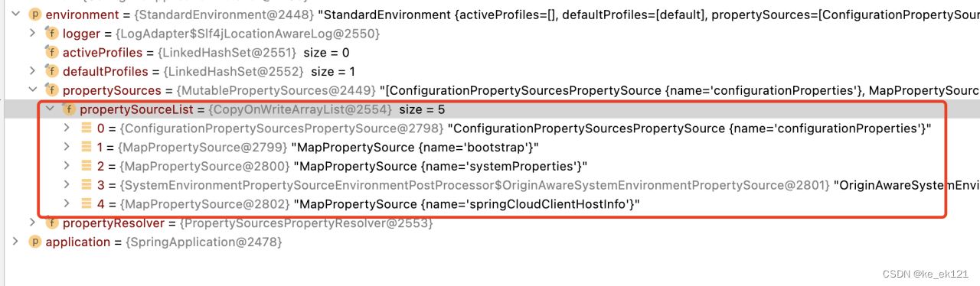Image resolution: width=980 pixels, height=286 pixels.
Task: Click the application parameter icon
Action: [34, 242]
